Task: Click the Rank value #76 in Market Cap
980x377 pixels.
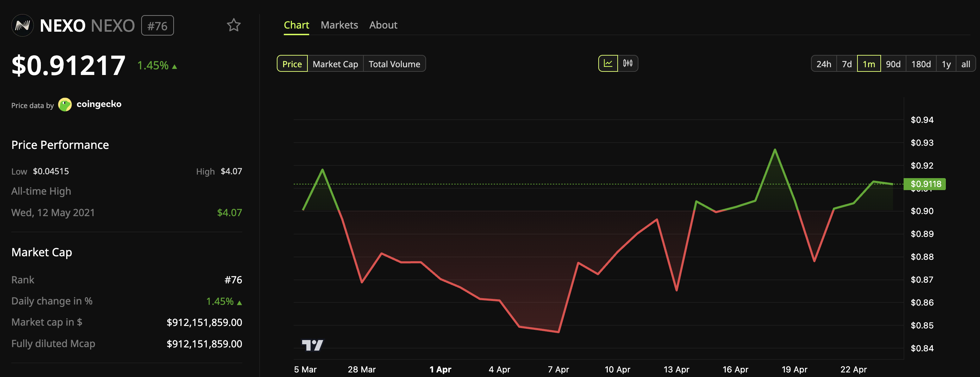Action: click(x=233, y=280)
